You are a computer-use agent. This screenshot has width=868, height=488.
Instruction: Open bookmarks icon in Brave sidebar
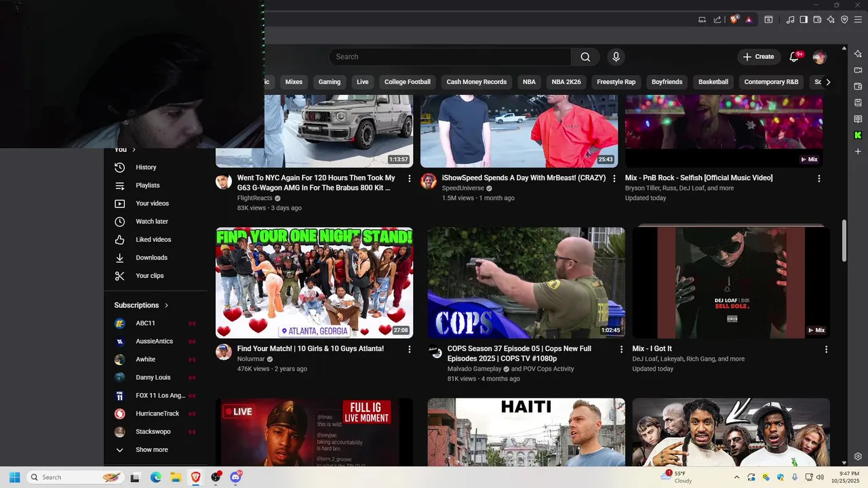(858, 102)
